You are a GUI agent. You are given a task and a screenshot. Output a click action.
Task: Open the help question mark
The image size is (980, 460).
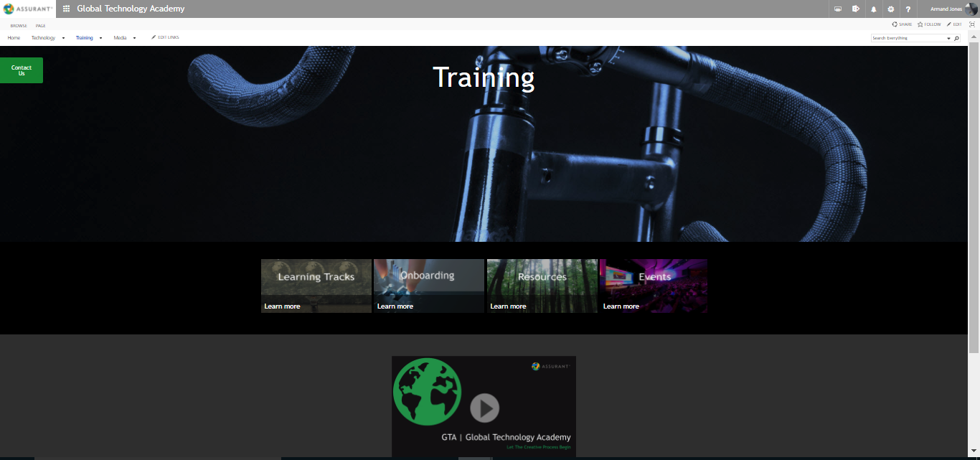coord(908,9)
